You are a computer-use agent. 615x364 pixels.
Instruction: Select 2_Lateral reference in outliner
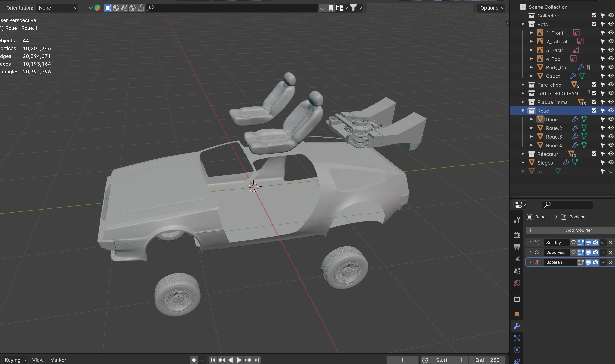pos(557,41)
